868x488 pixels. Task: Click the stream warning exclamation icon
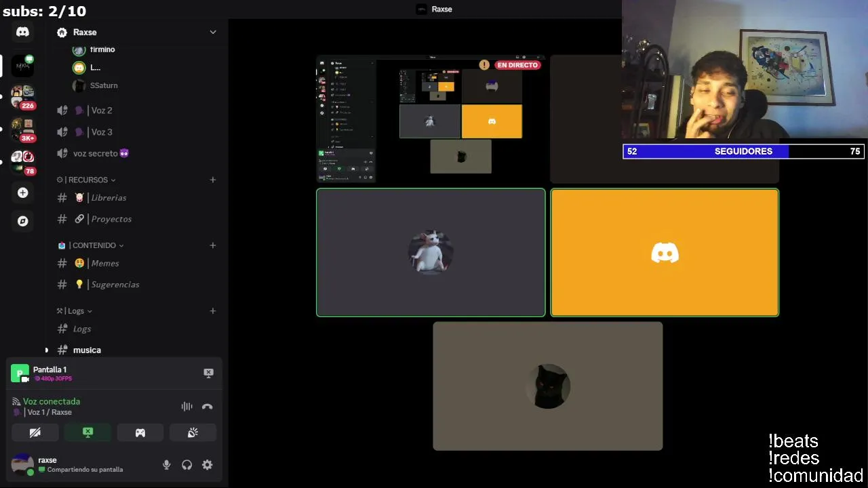pos(484,65)
